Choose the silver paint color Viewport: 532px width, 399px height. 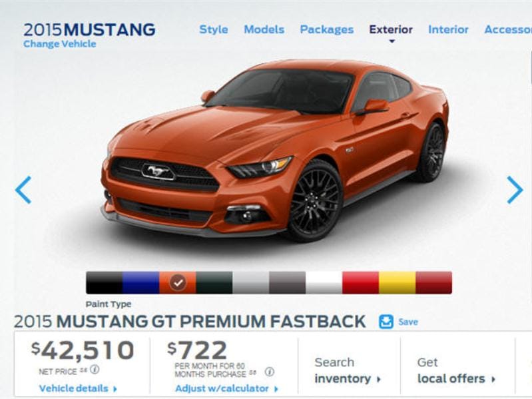(x=251, y=282)
